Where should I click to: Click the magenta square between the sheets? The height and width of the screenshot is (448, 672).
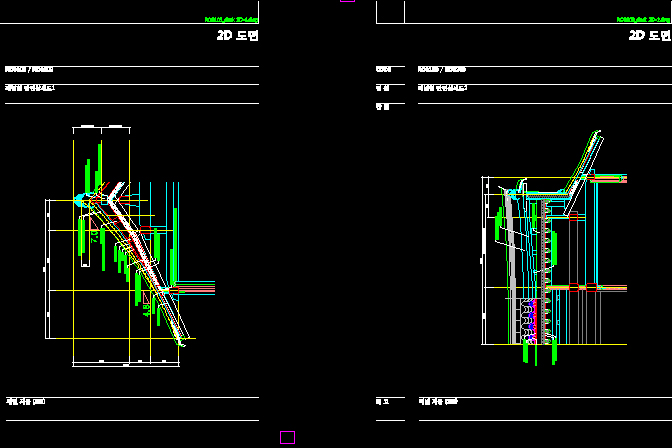click(288, 437)
